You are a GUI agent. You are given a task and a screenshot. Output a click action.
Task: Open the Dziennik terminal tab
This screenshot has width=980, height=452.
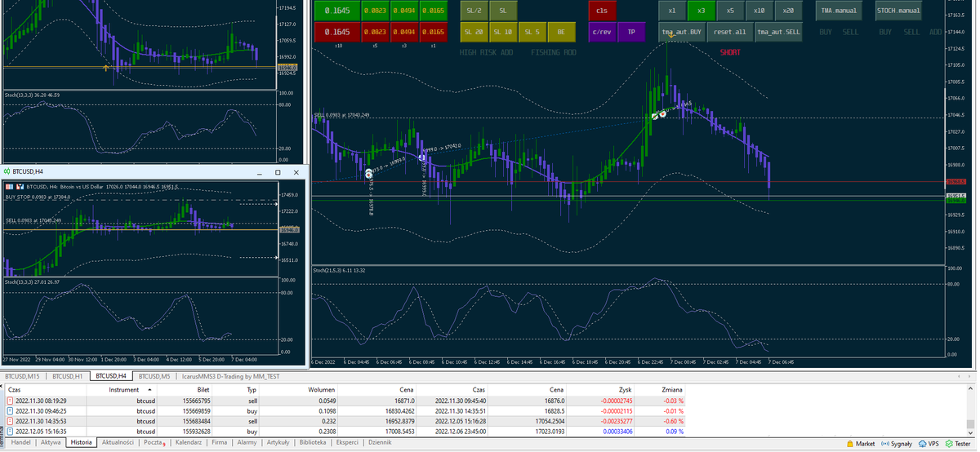[380, 442]
